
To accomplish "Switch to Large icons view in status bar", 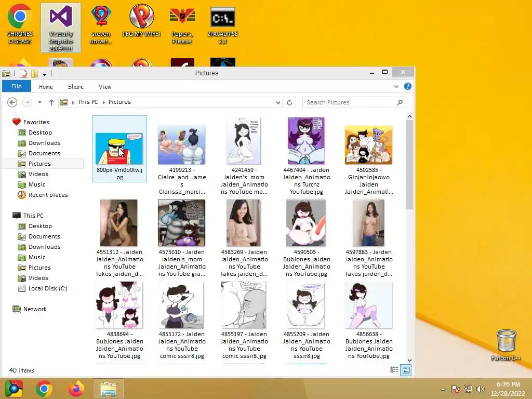I will pyautogui.click(x=406, y=370).
